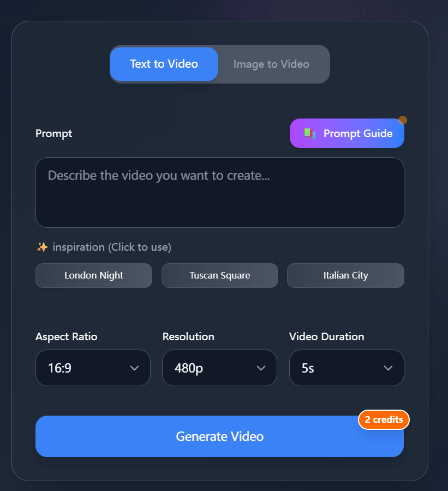The height and width of the screenshot is (491, 448).
Task: Use the London Night inspiration prompt
Action: click(x=93, y=275)
